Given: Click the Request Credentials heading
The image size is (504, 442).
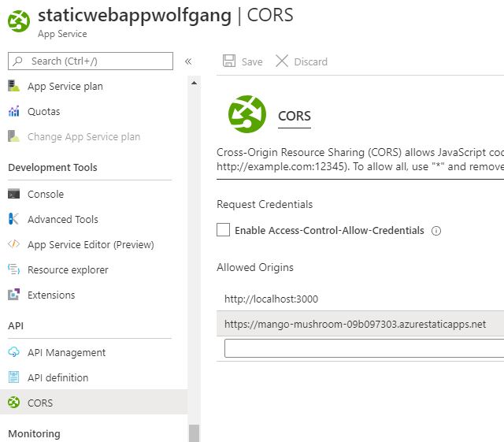Looking at the screenshot, I should 265,204.
